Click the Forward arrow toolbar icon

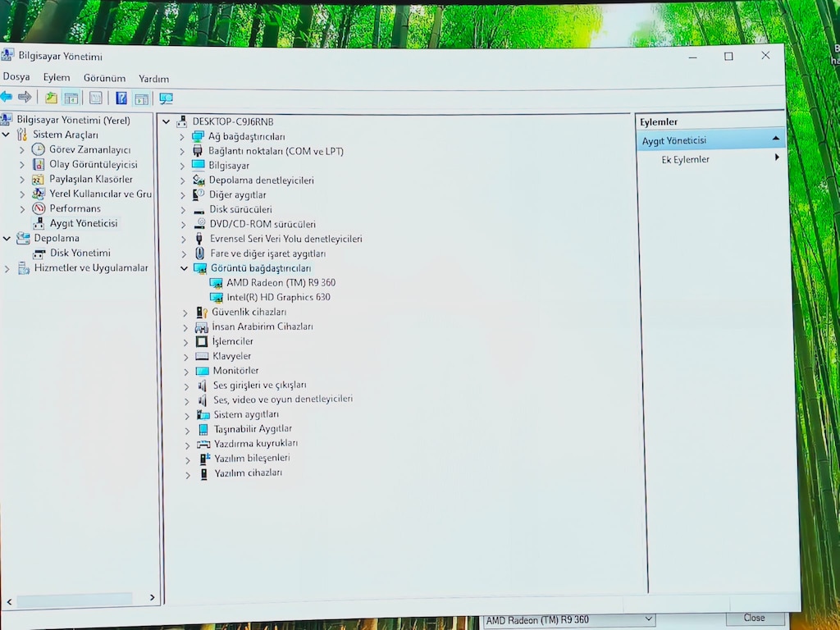pyautogui.click(x=25, y=97)
